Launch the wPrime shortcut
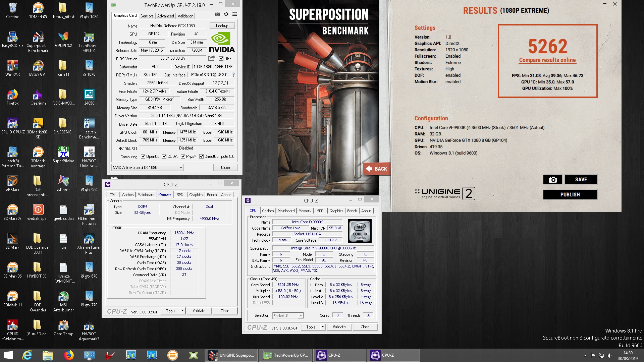Screen dimensions: 644x362 (63, 183)
